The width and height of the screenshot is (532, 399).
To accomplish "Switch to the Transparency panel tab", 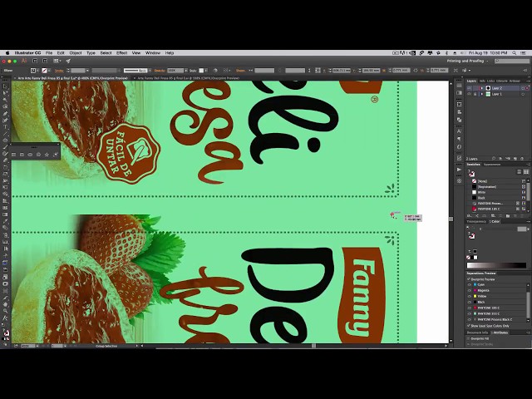I will pyautogui.click(x=476, y=222).
